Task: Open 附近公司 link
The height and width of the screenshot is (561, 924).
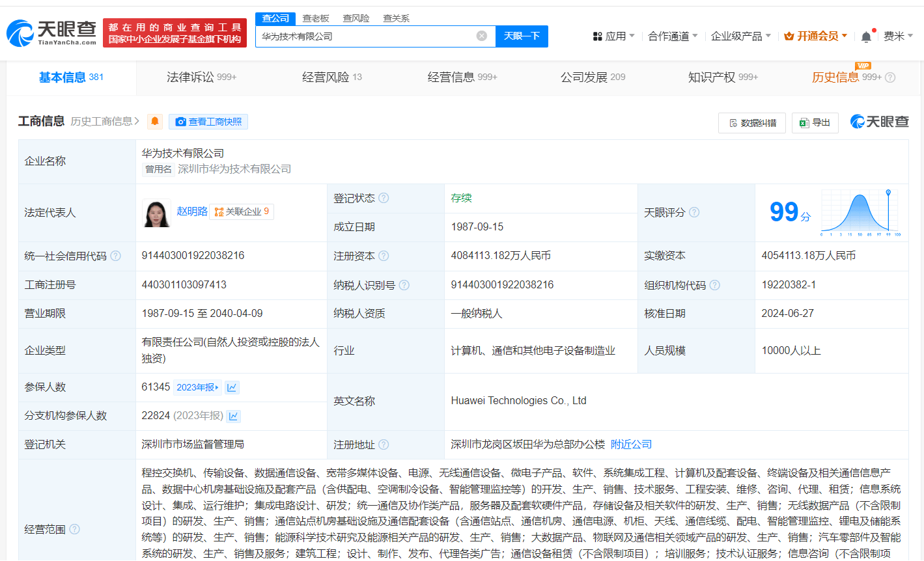Action: point(631,445)
